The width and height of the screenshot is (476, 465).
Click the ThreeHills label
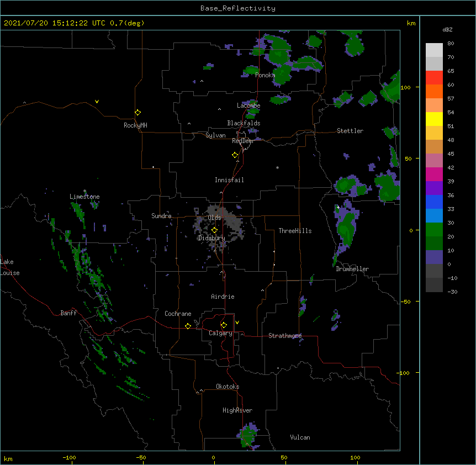295,231
